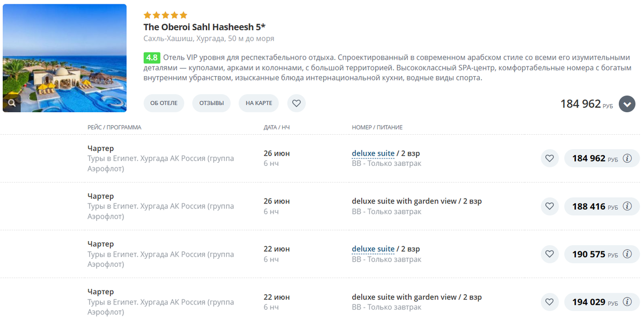
Task: Collapse offers with the dark chevron button
Action: coord(627,104)
